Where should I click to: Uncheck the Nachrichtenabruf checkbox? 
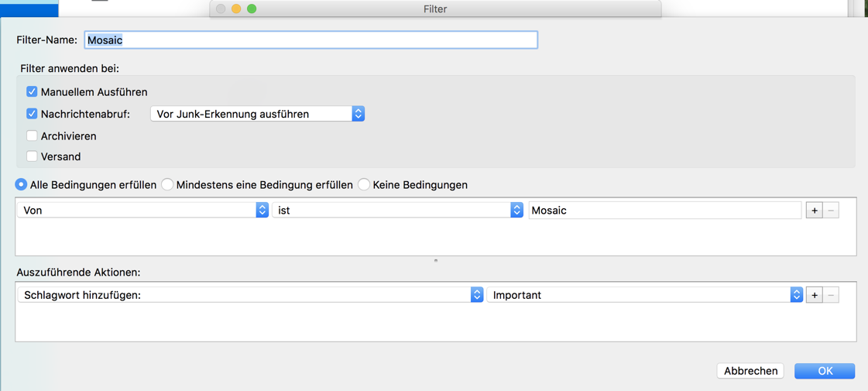coord(32,114)
